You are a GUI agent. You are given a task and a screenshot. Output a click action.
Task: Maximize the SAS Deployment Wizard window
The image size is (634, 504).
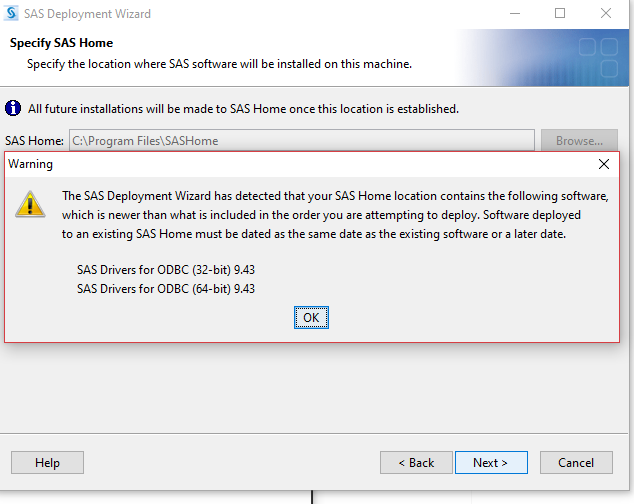560,14
